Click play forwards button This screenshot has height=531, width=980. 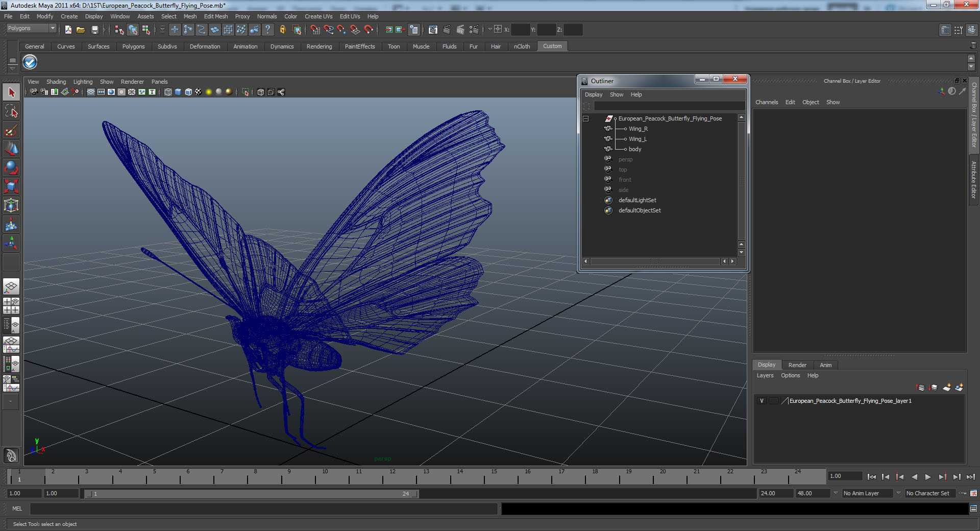pyautogui.click(x=928, y=477)
